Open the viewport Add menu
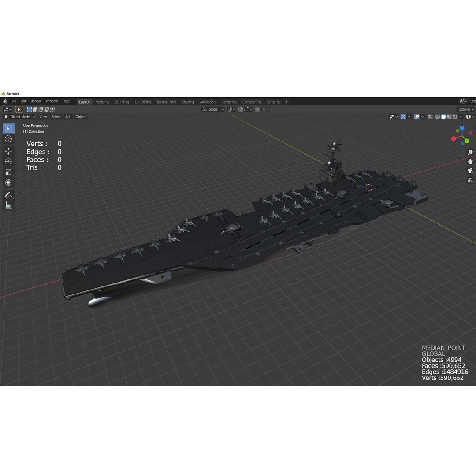 pos(68,117)
